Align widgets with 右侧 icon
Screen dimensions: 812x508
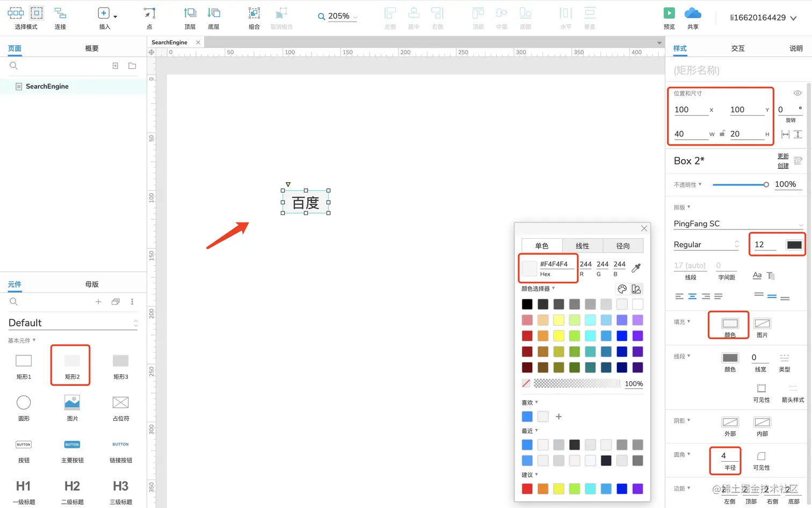pyautogui.click(x=438, y=13)
